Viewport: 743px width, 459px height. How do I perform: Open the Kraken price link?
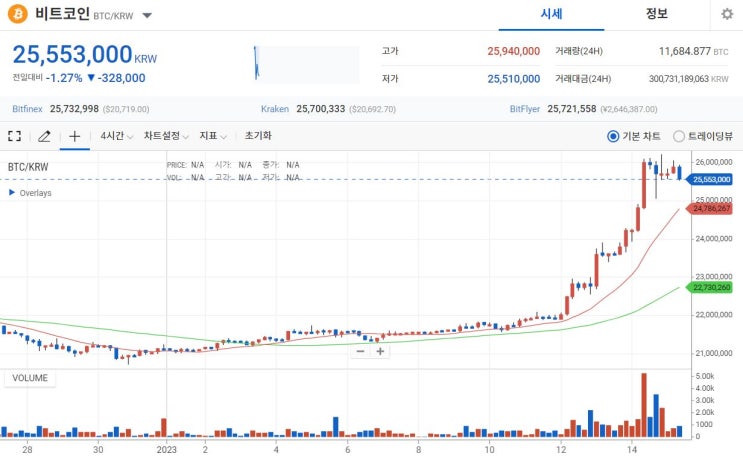point(275,109)
